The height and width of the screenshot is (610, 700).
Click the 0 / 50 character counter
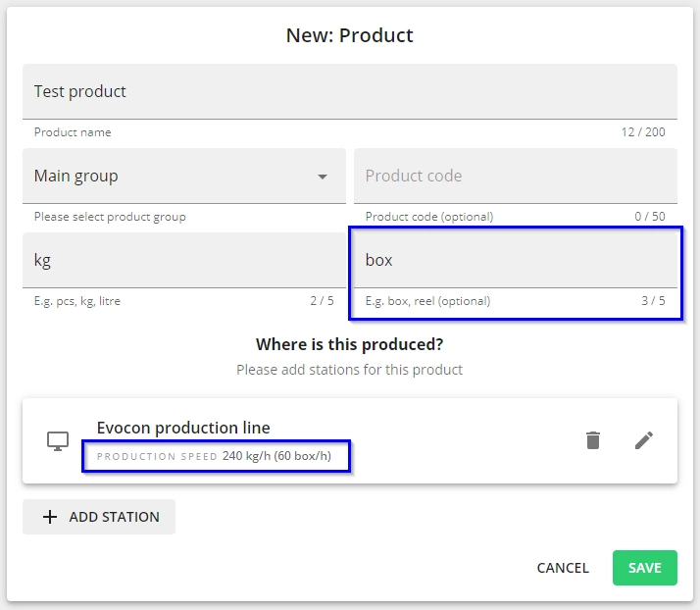650,217
